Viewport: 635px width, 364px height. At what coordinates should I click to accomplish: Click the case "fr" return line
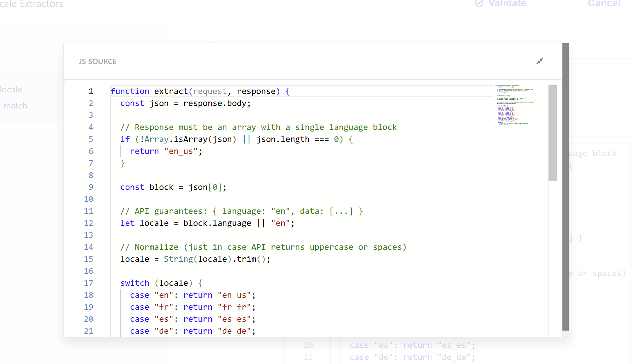click(x=193, y=307)
